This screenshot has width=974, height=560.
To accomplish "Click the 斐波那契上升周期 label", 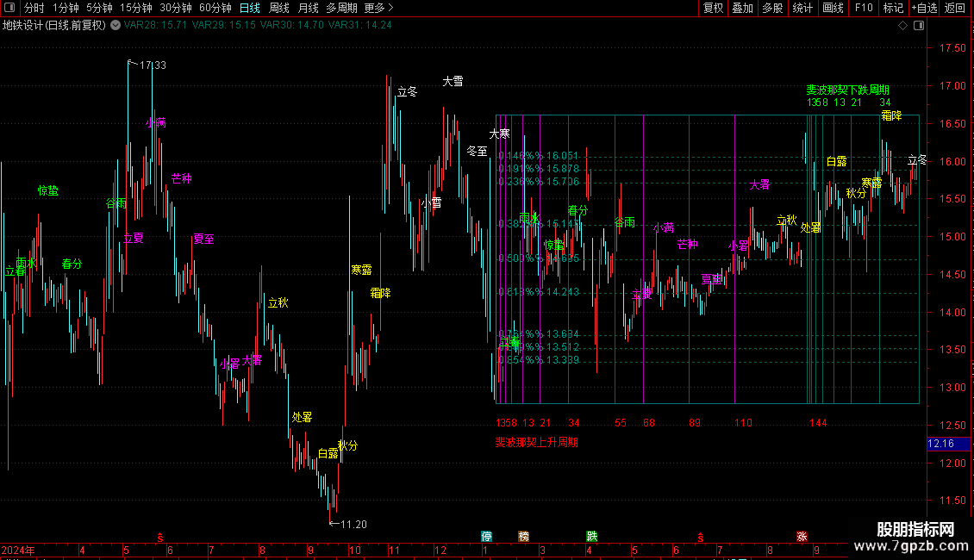I will click(x=537, y=442).
